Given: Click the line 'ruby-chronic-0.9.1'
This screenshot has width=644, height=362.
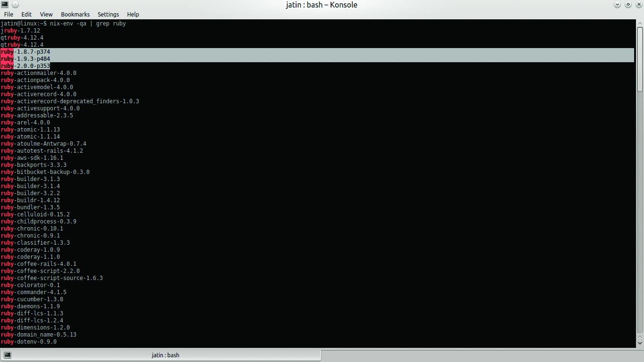Looking at the screenshot, I should [30, 236].
